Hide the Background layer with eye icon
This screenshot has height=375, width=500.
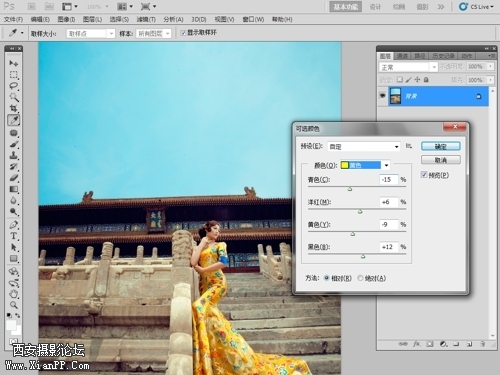coord(383,96)
